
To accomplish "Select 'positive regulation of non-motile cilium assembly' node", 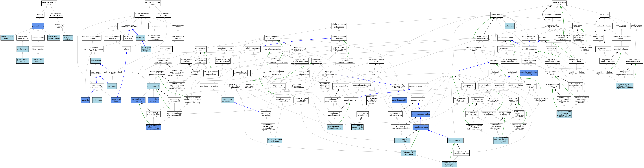I will [x=153, y=127].
